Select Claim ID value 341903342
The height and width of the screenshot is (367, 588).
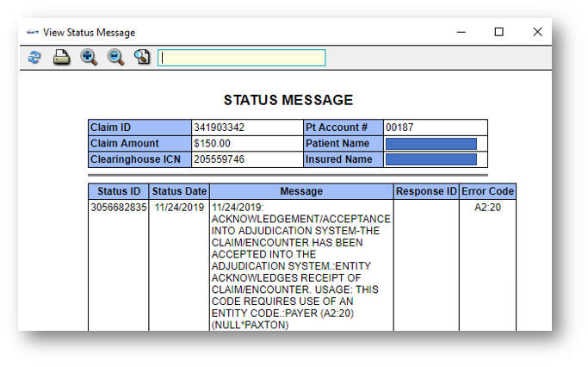219,128
